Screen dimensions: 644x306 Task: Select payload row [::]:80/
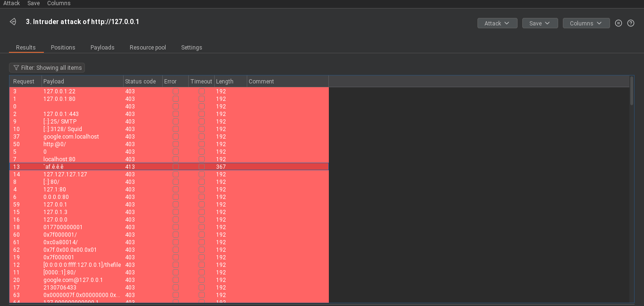pos(169,182)
